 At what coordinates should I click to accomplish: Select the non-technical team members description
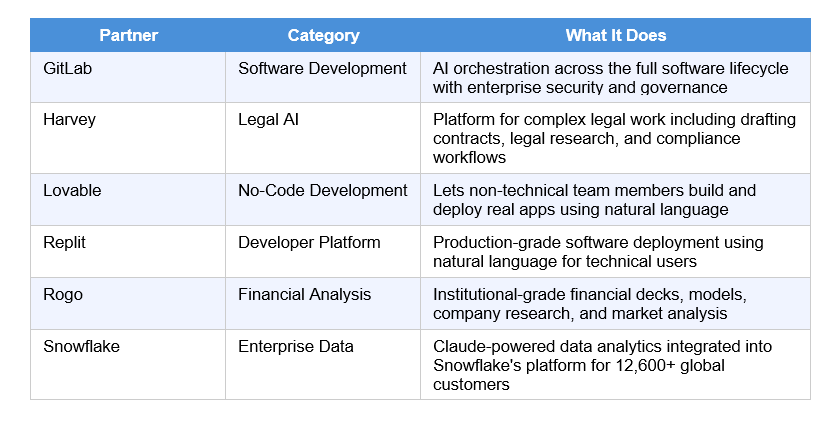click(x=594, y=199)
